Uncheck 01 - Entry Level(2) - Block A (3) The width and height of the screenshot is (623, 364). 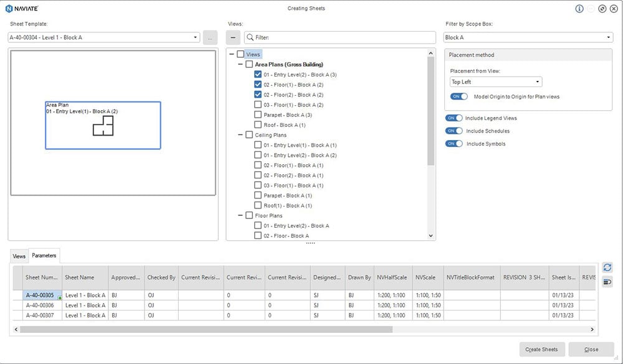(258, 74)
